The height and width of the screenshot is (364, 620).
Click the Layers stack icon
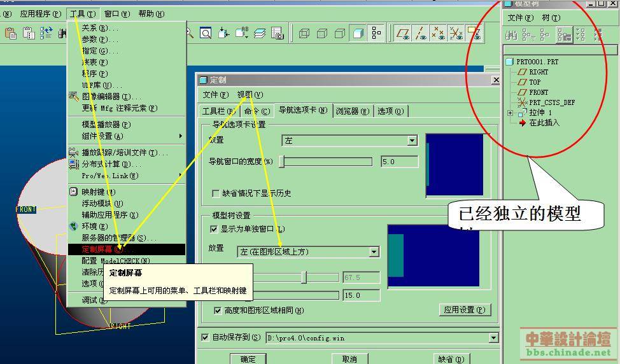point(259,33)
